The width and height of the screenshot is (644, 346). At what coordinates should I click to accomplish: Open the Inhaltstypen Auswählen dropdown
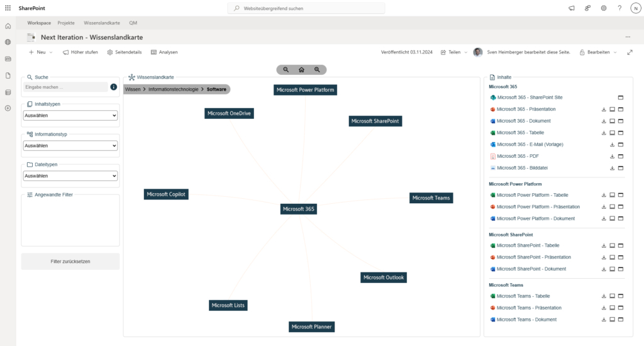click(x=70, y=116)
